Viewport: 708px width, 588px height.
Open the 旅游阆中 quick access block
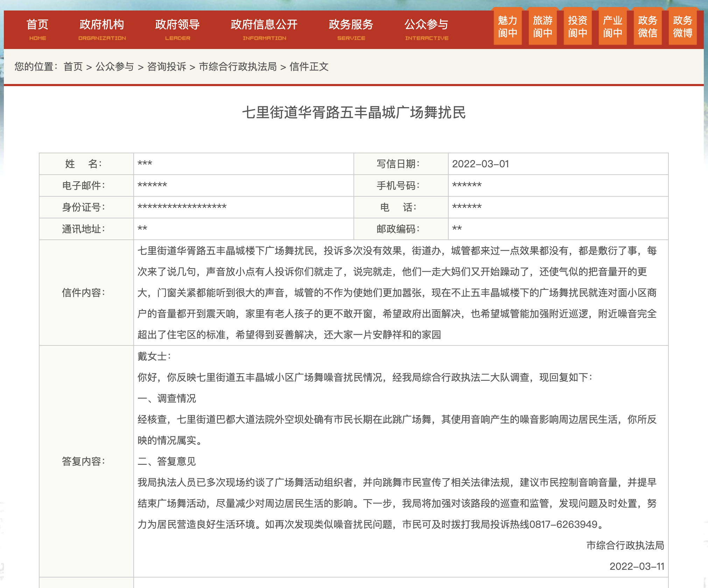coord(542,26)
